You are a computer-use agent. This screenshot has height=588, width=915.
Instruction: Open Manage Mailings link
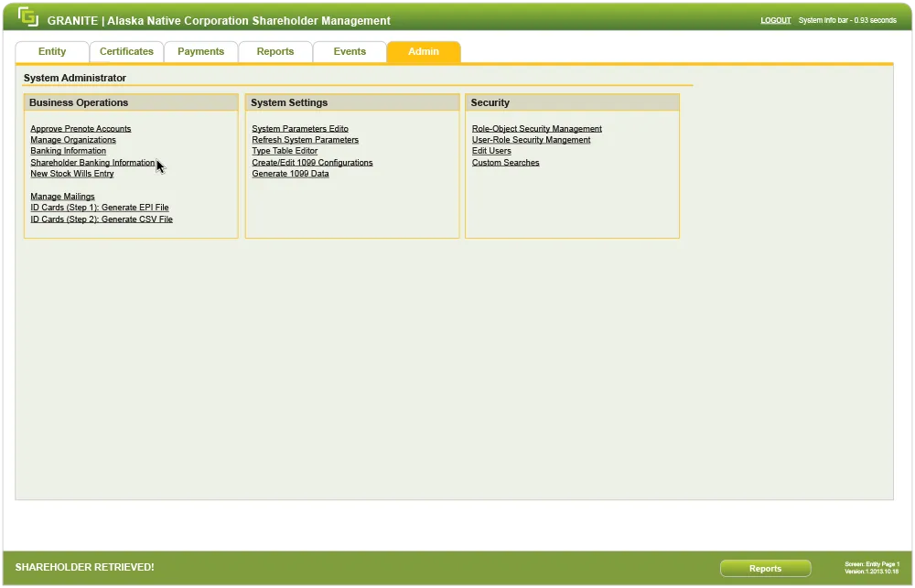point(62,197)
